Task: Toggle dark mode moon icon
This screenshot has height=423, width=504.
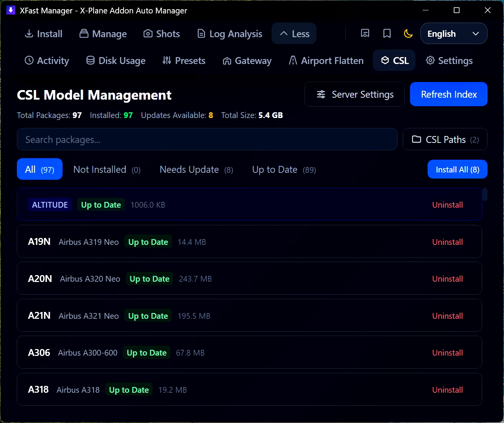Action: click(x=408, y=33)
